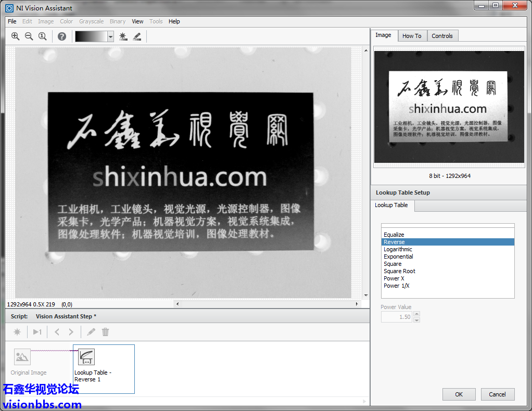
Task: Switch to the Controls tab
Action: pyautogui.click(x=442, y=36)
